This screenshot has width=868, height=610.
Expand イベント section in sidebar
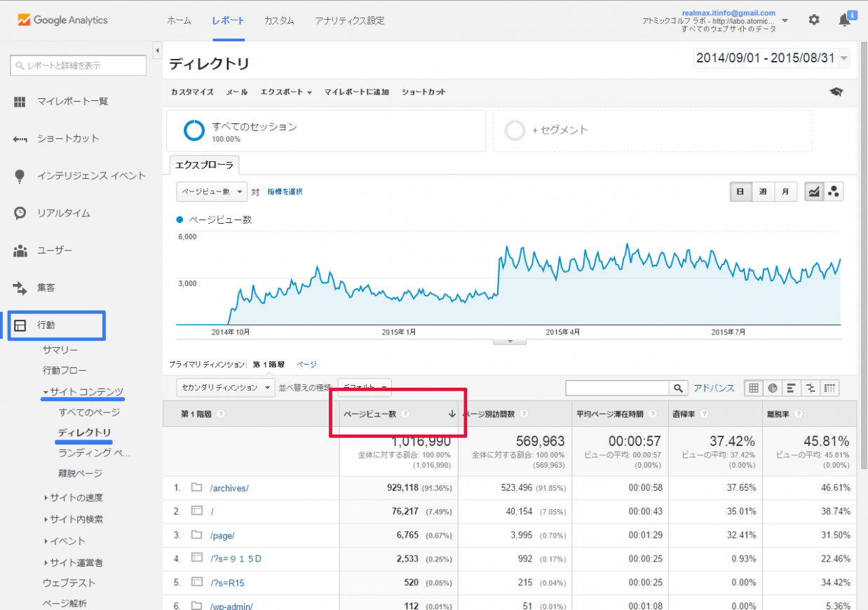click(x=65, y=541)
